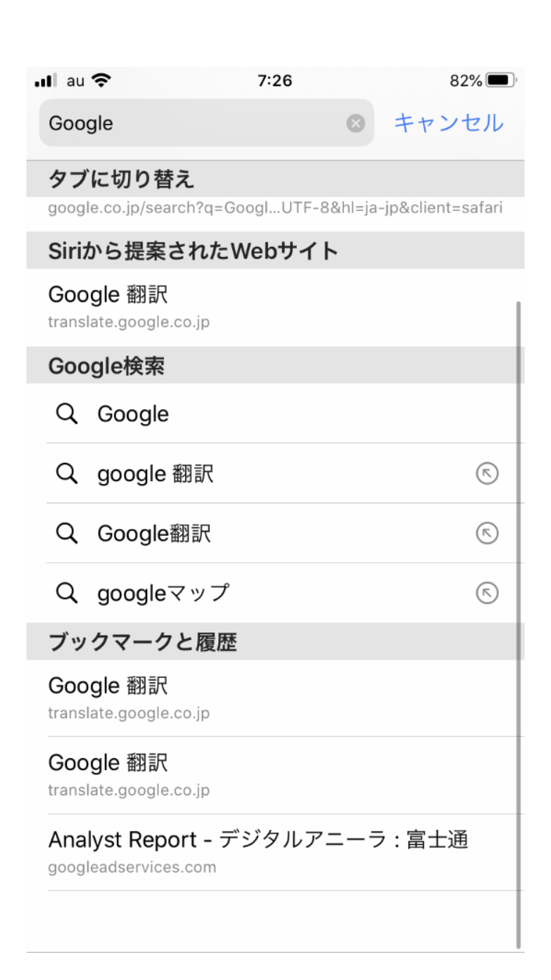Click the magnifier icon beside "Google翻訳"

coord(67,534)
